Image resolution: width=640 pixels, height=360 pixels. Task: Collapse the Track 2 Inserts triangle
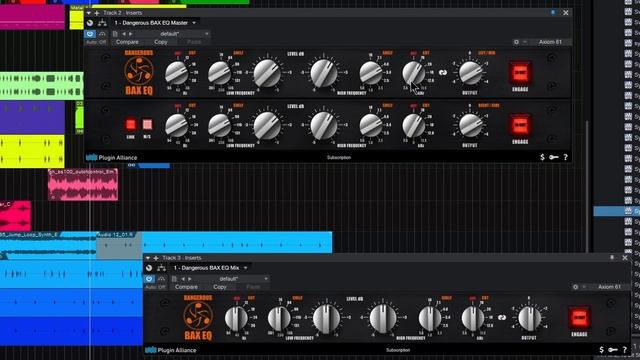pyautogui.click(x=89, y=13)
